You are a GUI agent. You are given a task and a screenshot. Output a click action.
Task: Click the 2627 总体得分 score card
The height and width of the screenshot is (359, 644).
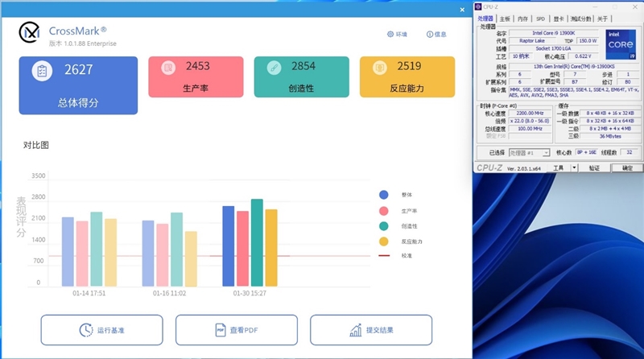[78, 85]
